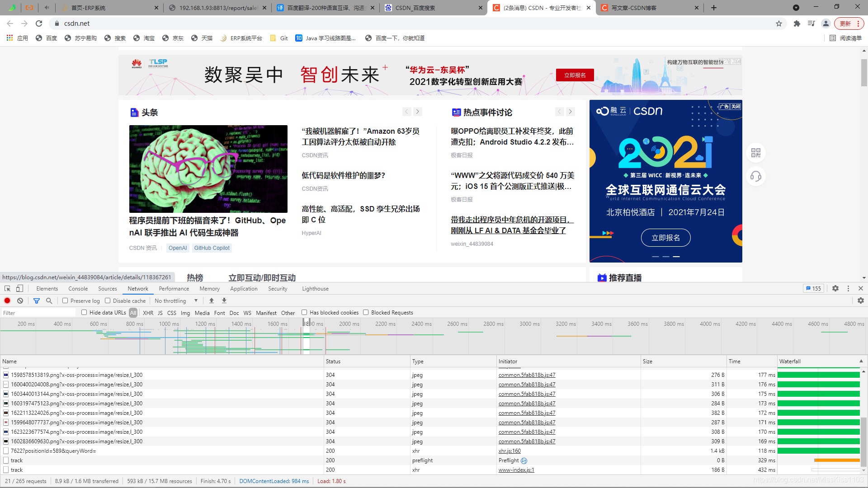This screenshot has width=868, height=488.
Task: Check Hide data URLs filter
Action: [x=84, y=312]
